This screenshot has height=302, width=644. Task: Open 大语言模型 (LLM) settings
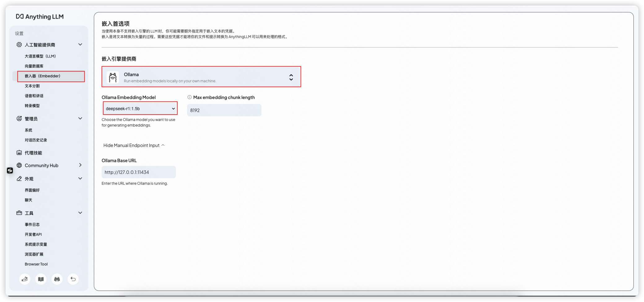click(x=40, y=56)
